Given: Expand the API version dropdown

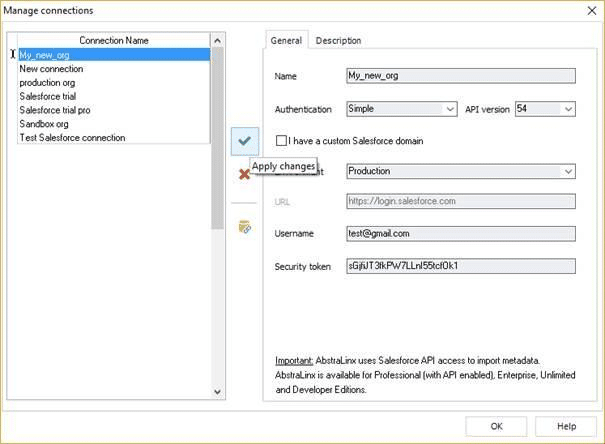Looking at the screenshot, I should [x=545, y=109].
